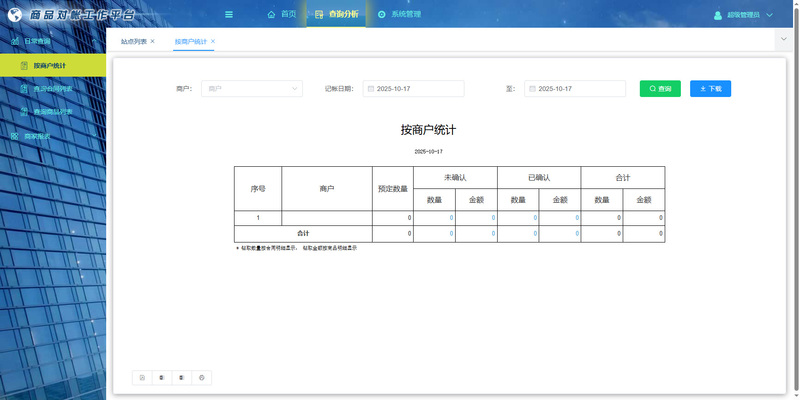Viewport: 800px width, 400px height.
Task: Open the 商户 dropdown selector
Action: [x=251, y=89]
